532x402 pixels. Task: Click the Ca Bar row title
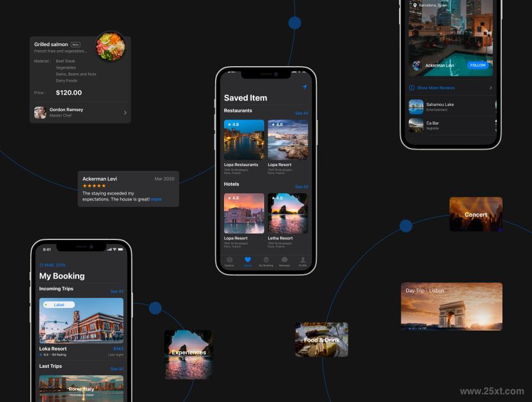click(433, 123)
